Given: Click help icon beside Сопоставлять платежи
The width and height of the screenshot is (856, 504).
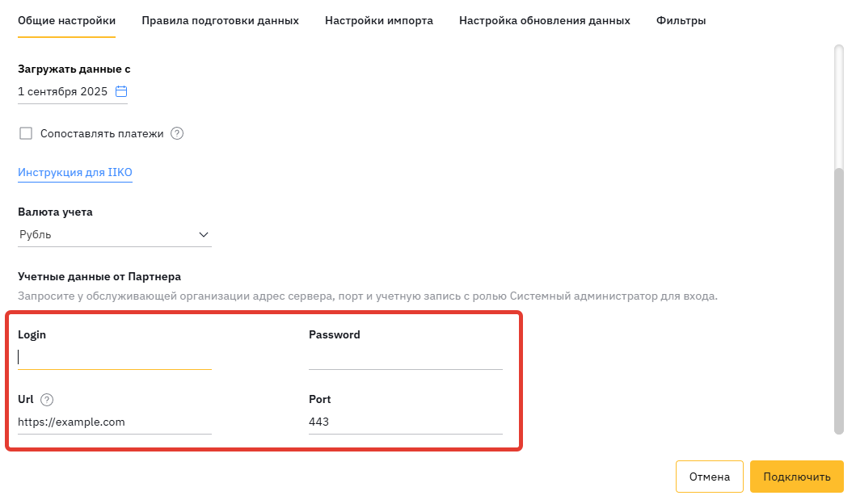Looking at the screenshot, I should pyautogui.click(x=178, y=134).
